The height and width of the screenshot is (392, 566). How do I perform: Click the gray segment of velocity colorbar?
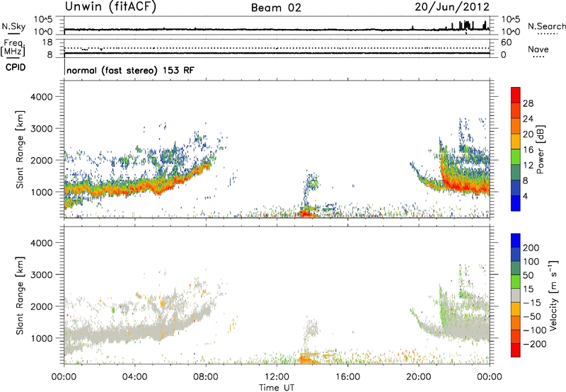pos(516,295)
